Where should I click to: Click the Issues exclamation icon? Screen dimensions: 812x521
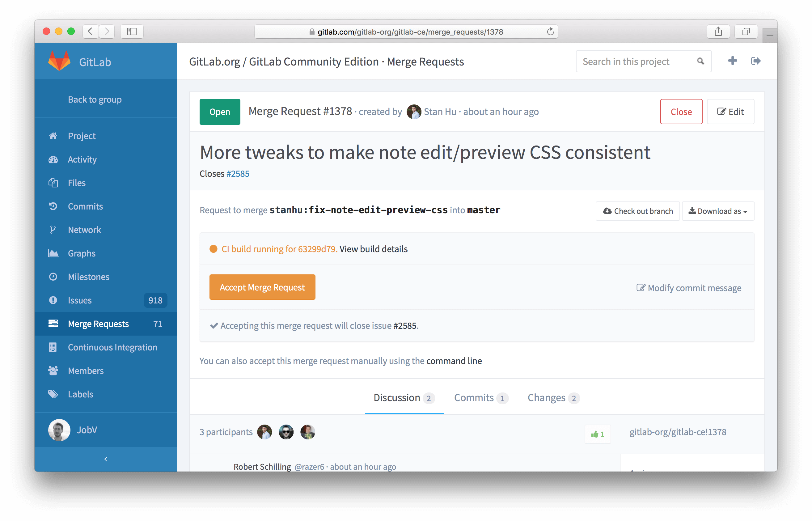click(54, 299)
